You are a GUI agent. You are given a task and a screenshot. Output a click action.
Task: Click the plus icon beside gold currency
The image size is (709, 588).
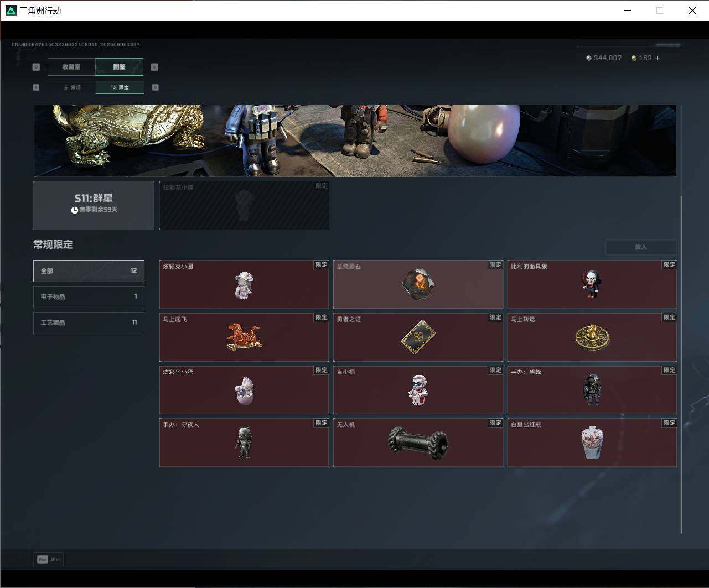pyautogui.click(x=657, y=58)
